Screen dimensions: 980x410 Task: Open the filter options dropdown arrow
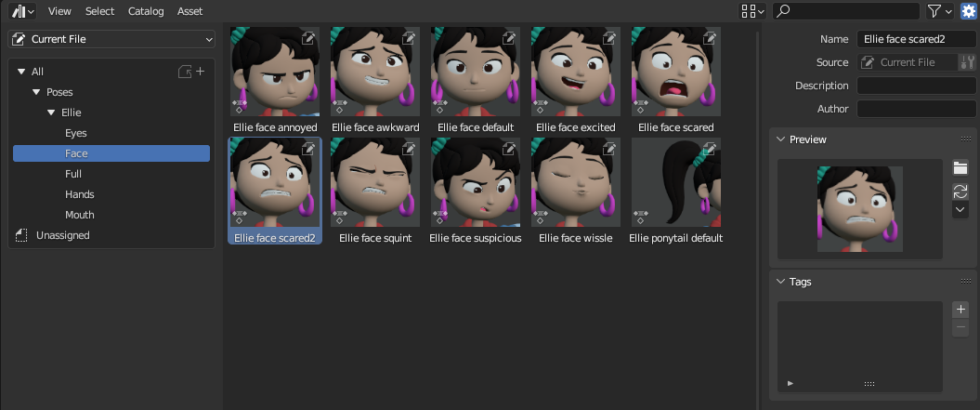pos(949,11)
